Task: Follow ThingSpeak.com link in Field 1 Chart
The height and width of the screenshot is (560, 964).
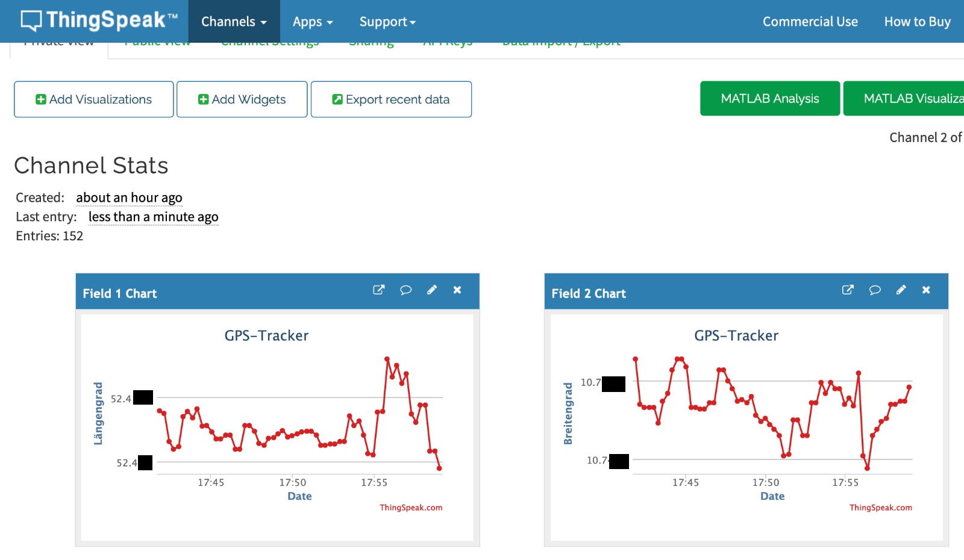Action: [410, 508]
